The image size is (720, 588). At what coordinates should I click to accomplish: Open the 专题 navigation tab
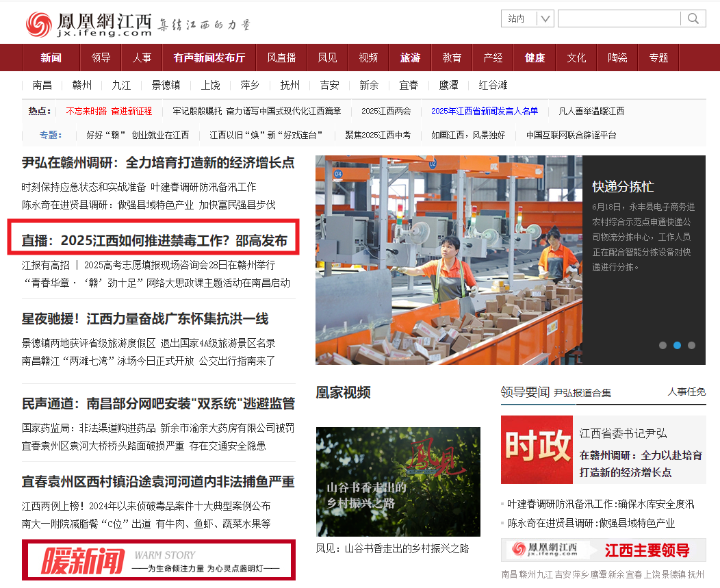[x=658, y=58]
